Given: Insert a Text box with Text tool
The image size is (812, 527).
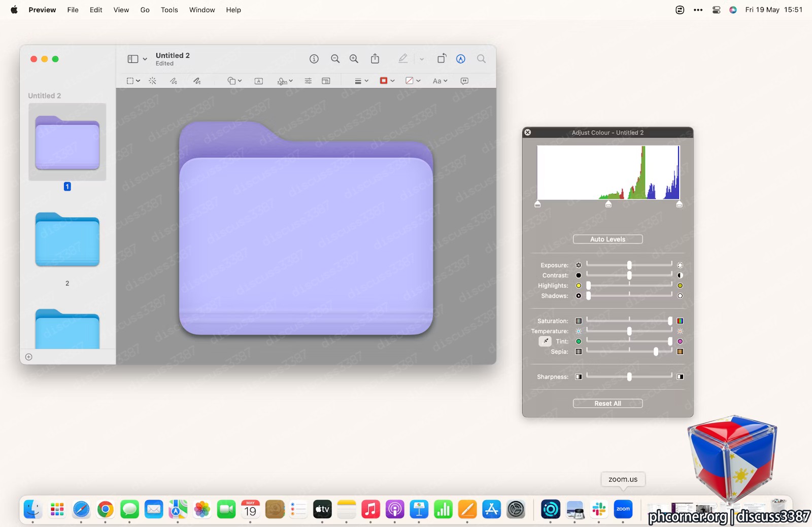Looking at the screenshot, I should click(x=259, y=81).
